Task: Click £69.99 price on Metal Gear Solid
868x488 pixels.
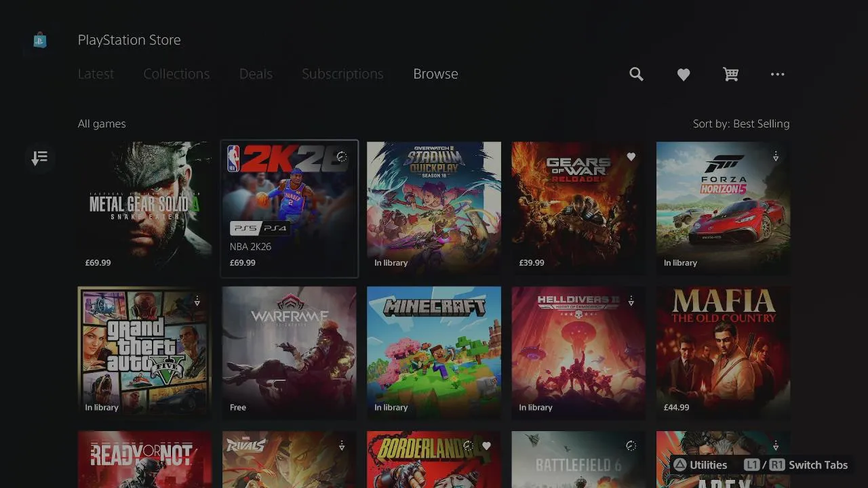Action: (x=98, y=263)
